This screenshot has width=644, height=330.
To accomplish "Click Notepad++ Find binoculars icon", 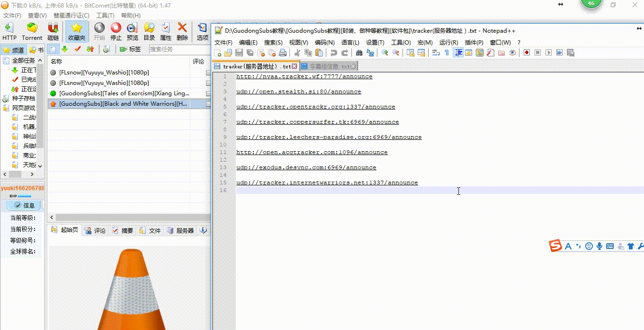I will (x=359, y=53).
